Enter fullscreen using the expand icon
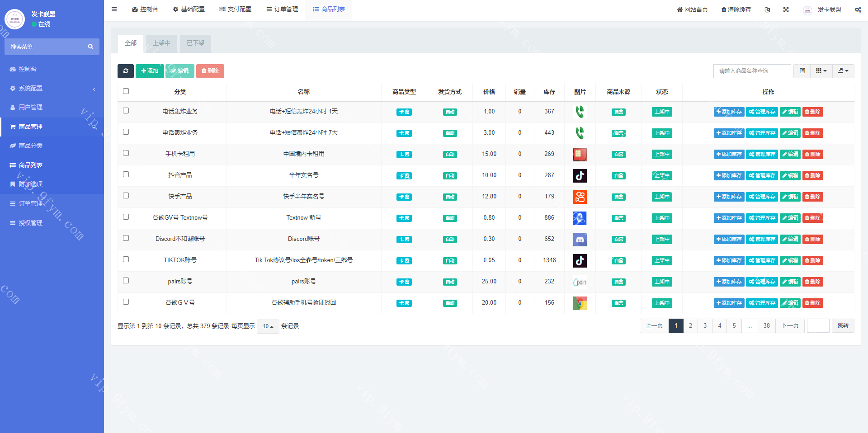 (x=786, y=9)
